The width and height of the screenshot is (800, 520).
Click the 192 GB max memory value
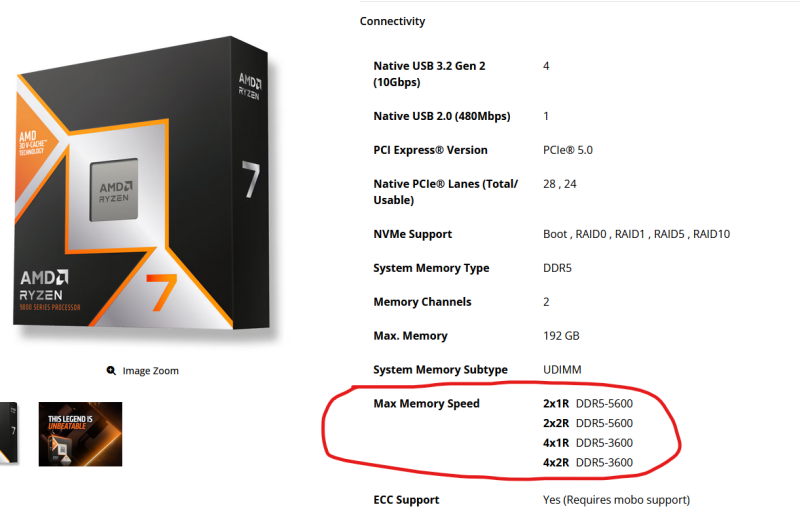[x=560, y=336]
